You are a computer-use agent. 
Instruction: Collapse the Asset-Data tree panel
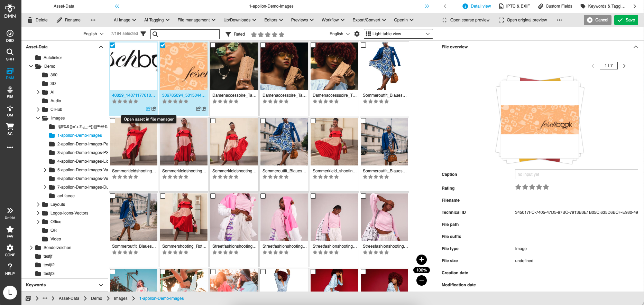coord(101,47)
